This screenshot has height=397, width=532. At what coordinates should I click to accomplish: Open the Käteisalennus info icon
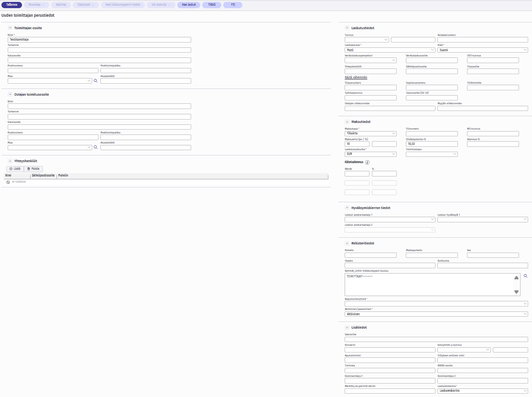pyautogui.click(x=368, y=162)
